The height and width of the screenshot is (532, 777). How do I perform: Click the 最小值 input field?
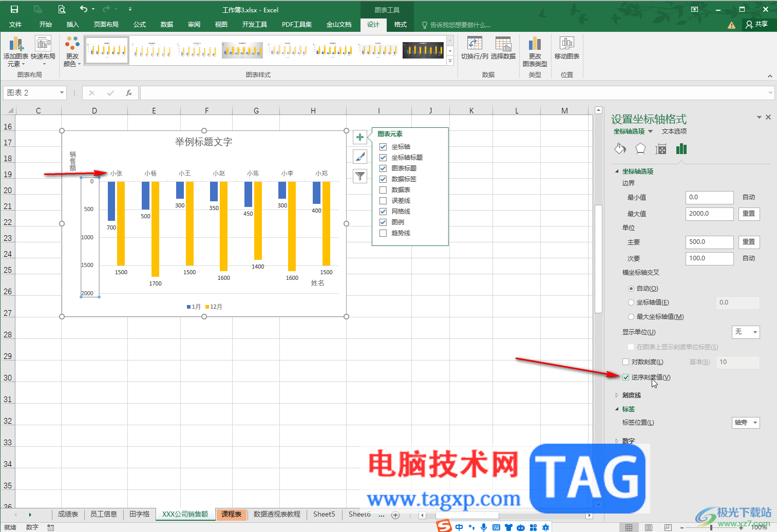click(x=710, y=197)
